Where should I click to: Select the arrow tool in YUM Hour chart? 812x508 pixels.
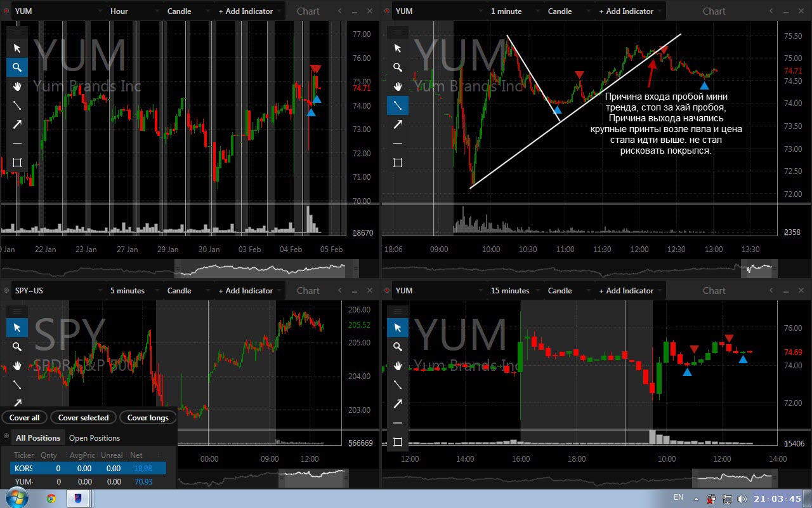(17, 124)
